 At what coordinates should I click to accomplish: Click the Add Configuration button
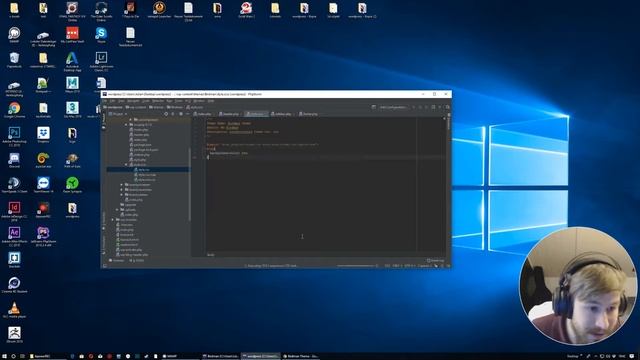(x=393, y=107)
